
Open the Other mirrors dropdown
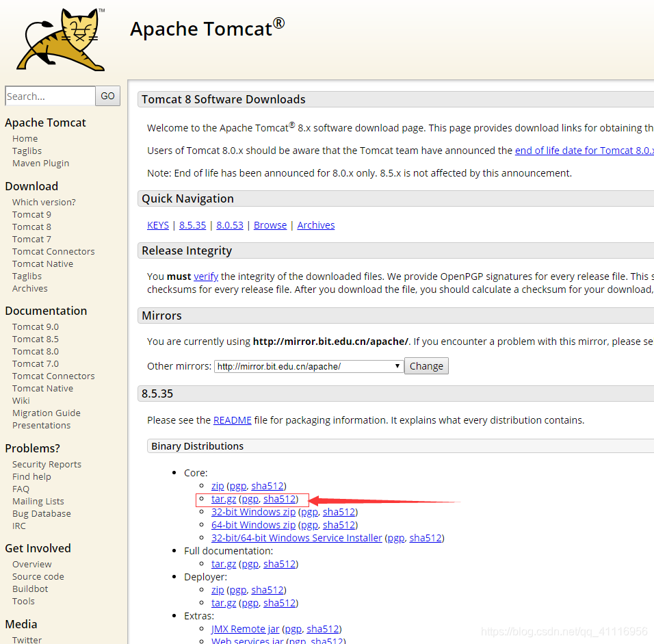point(309,366)
